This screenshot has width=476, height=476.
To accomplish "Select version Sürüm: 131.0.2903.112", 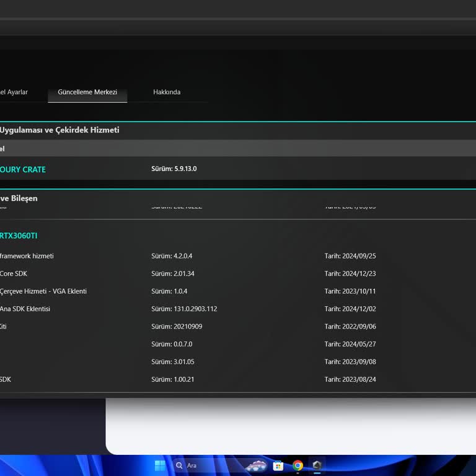I will click(x=184, y=309).
